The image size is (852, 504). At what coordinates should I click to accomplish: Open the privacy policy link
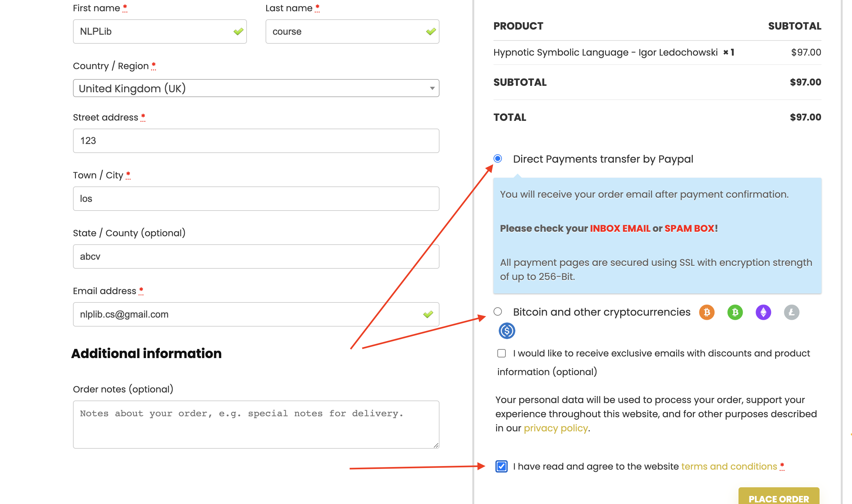tap(556, 428)
